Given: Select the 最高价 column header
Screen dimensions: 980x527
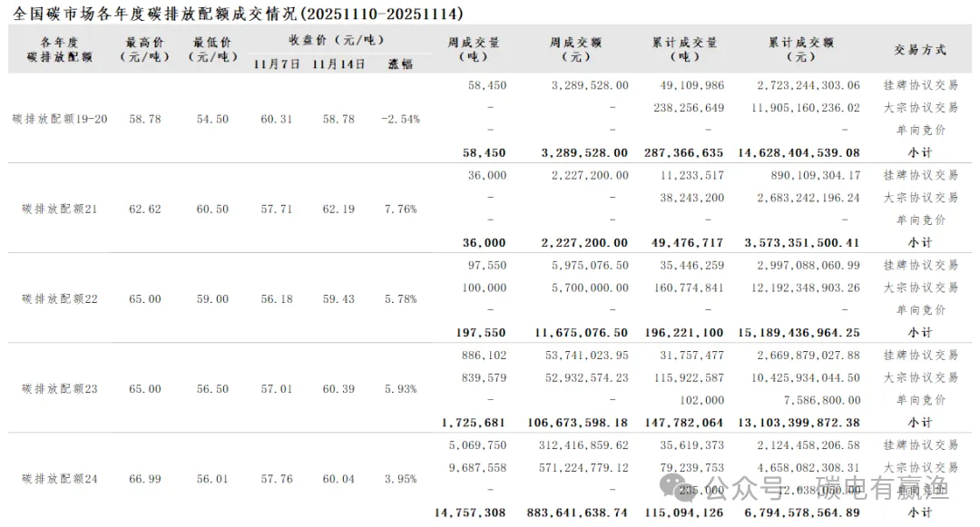Looking at the screenshot, I should pos(145,49).
